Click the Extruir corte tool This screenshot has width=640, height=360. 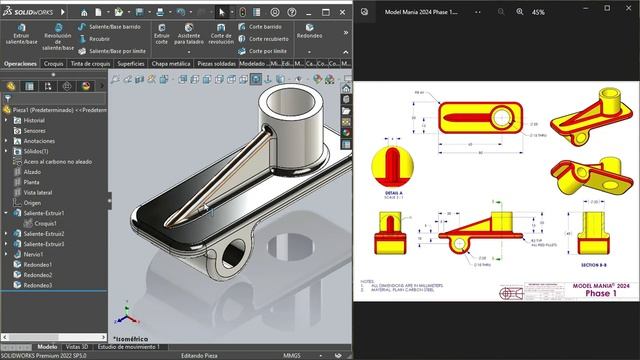coord(162,33)
